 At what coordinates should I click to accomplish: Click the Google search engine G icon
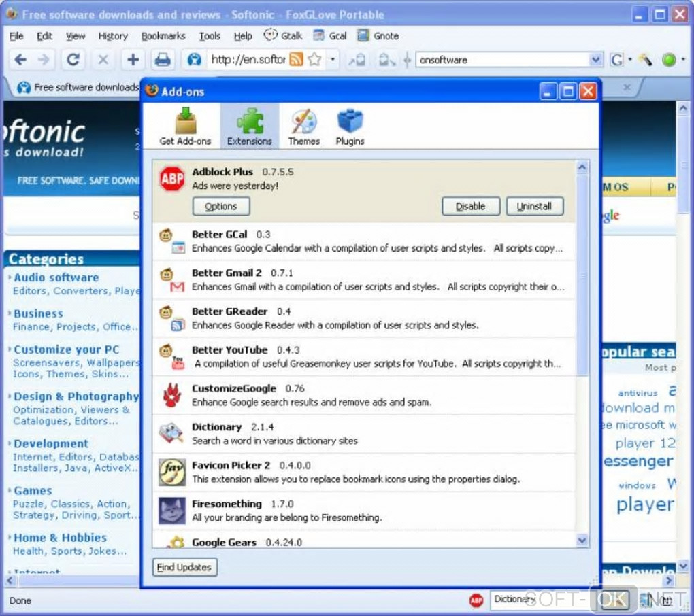(616, 60)
